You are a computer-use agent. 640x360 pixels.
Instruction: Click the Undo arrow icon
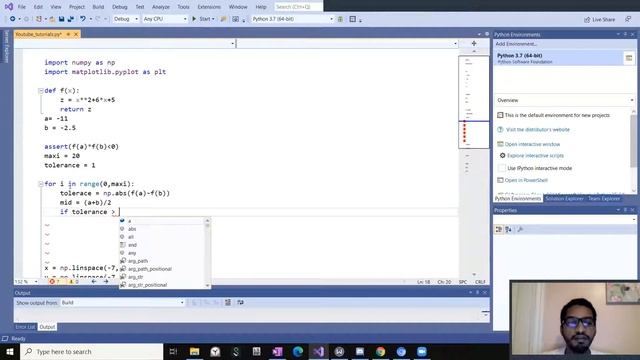[83, 19]
